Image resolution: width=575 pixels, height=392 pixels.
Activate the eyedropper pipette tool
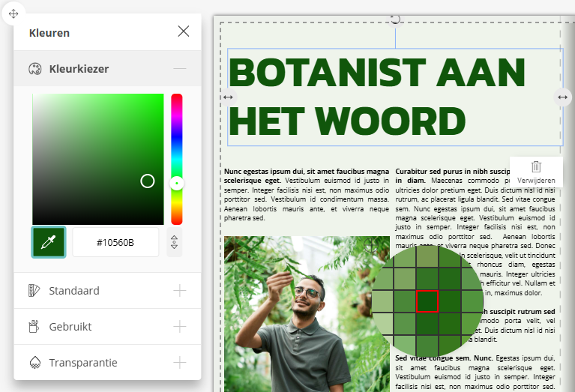click(x=49, y=242)
